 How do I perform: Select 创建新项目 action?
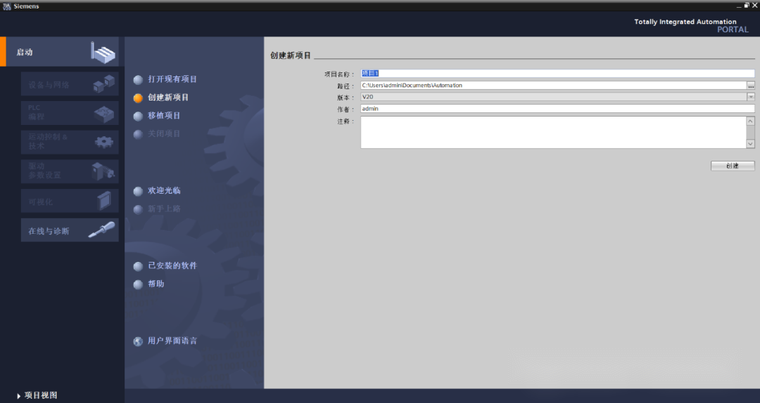coord(168,97)
